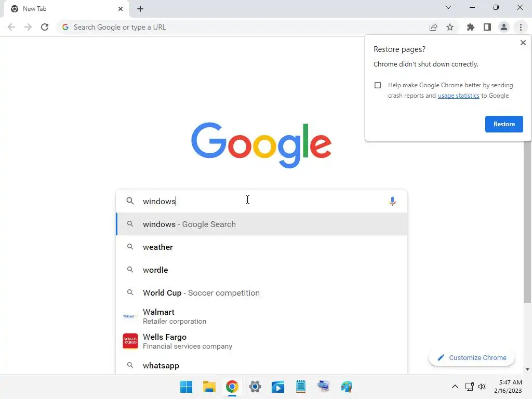
Task: Open the Paint taskbar icon
Action: click(x=347, y=387)
